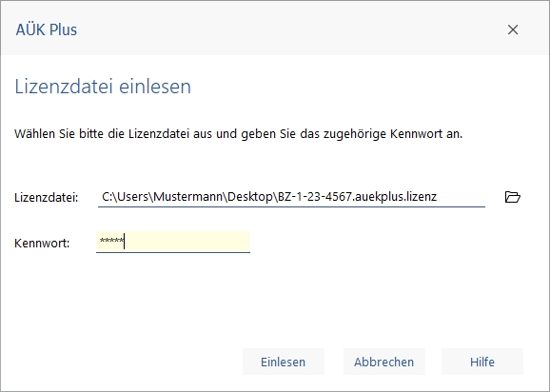Focus the yellow Kennwort password field
This screenshot has width=550, height=392.
tap(173, 242)
